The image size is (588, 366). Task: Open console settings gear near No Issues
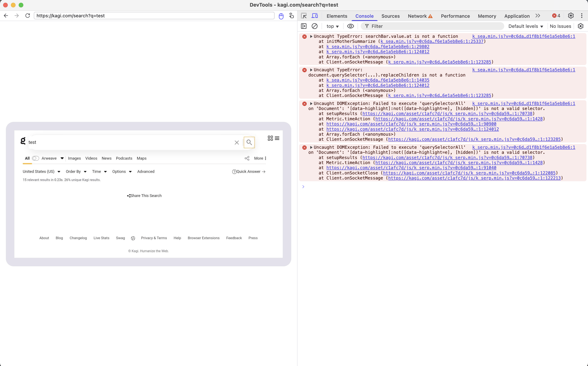click(580, 26)
